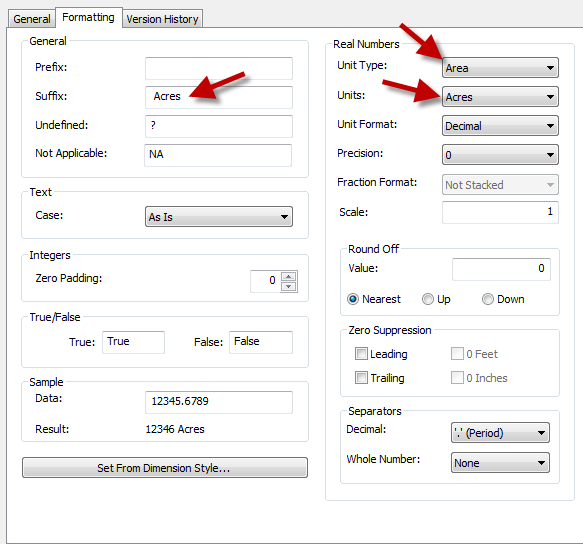The height and width of the screenshot is (544, 583).
Task: Decrease Zero Padding with down arrow
Action: [x=289, y=286]
